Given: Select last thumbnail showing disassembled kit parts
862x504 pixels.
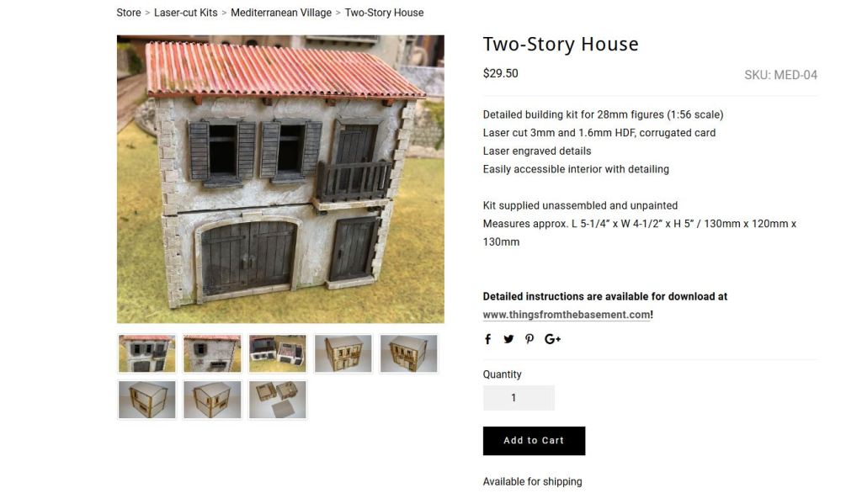Looking at the screenshot, I should [278, 401].
